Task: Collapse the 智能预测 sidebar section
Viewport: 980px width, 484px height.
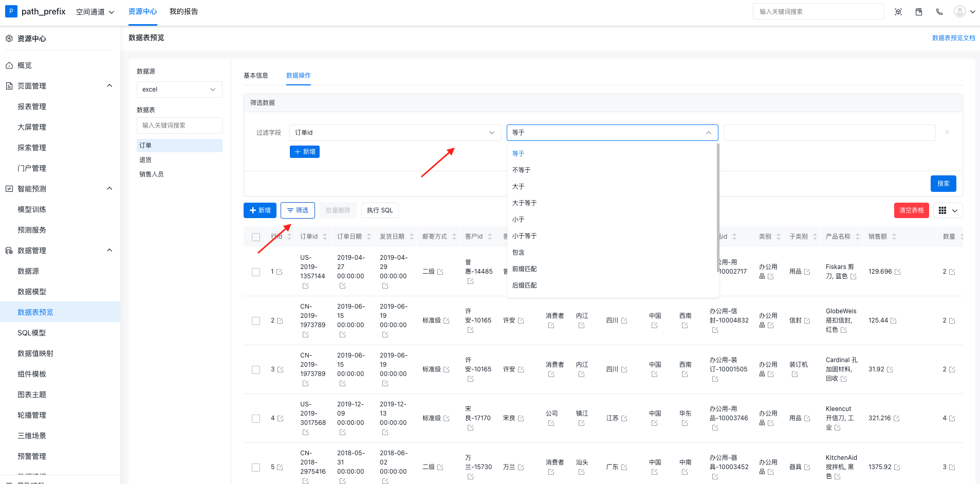Action: (109, 189)
